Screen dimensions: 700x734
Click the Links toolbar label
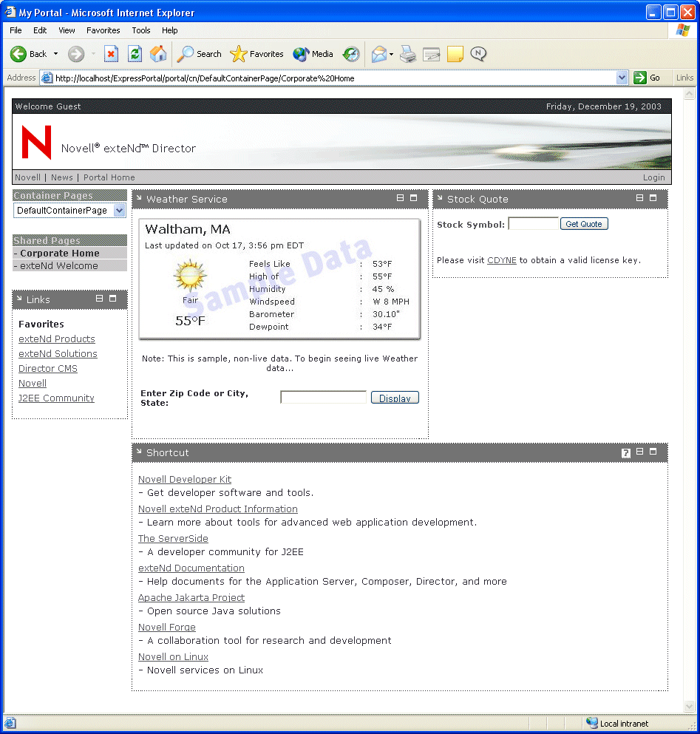(x=684, y=78)
